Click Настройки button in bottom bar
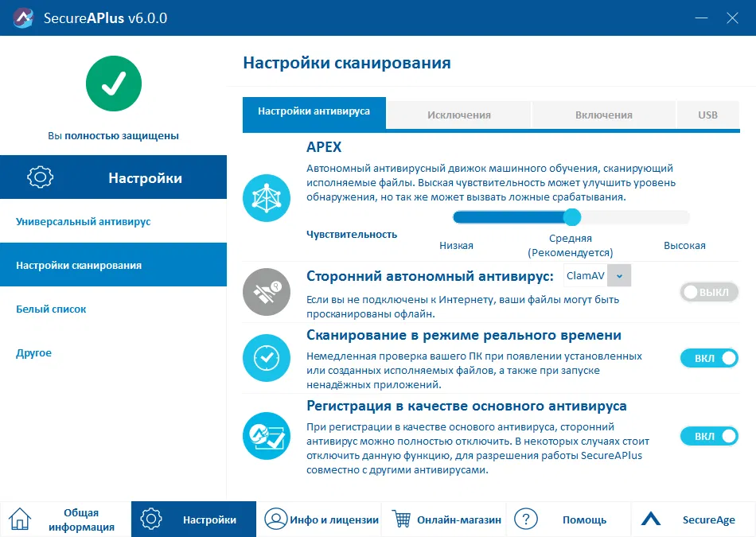 click(x=193, y=519)
